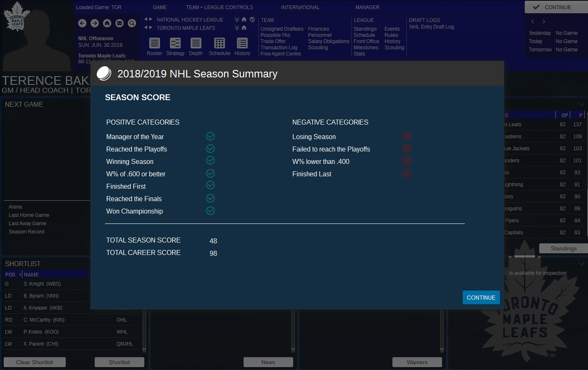Open the Strategy screen icon
This screenshot has width=588, height=370.
pyautogui.click(x=175, y=43)
